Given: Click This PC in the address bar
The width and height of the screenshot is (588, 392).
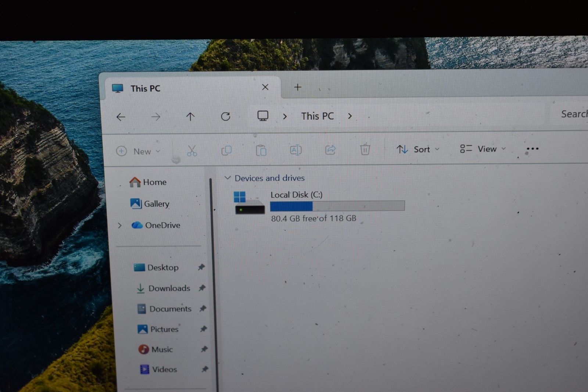Looking at the screenshot, I should click(x=318, y=116).
